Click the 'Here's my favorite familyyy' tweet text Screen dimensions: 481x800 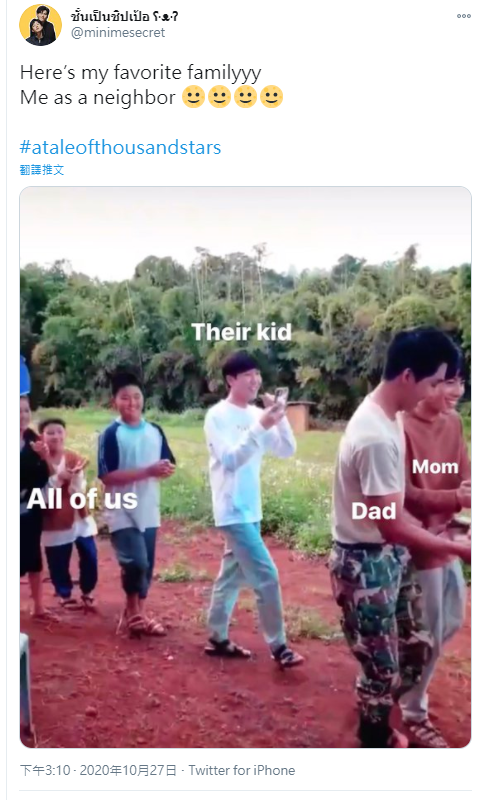click(x=141, y=72)
